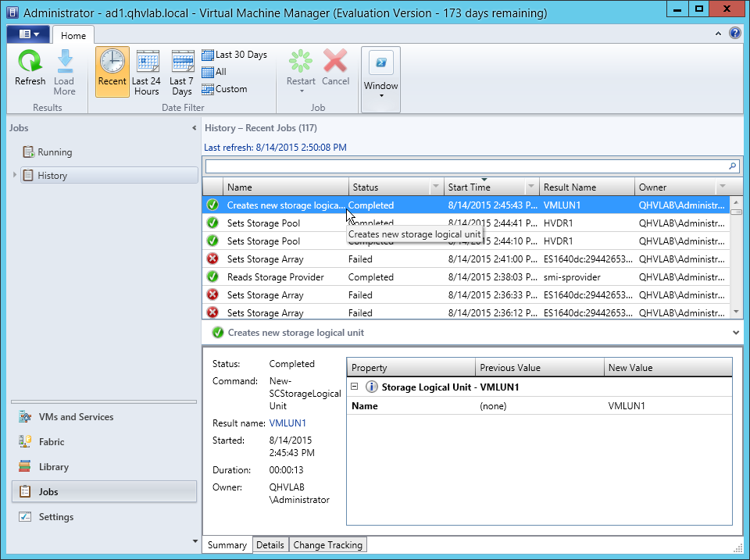Select Last 30 Days filter
Image resolution: width=750 pixels, height=560 pixels.
point(234,55)
